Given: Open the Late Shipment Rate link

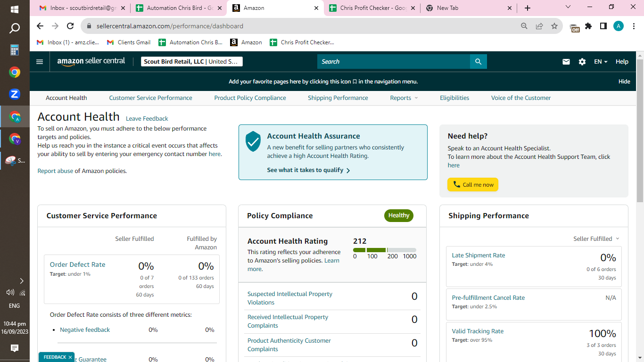Looking at the screenshot, I should (479, 255).
